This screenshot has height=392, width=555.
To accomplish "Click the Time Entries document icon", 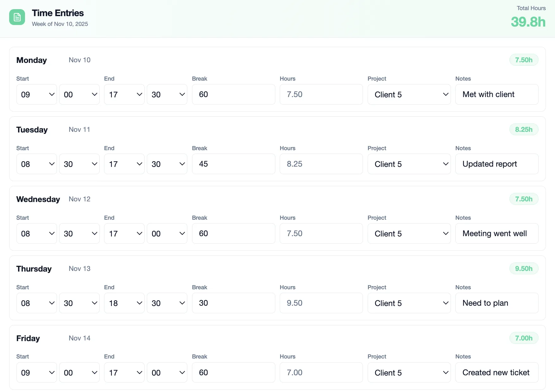I will point(17,17).
